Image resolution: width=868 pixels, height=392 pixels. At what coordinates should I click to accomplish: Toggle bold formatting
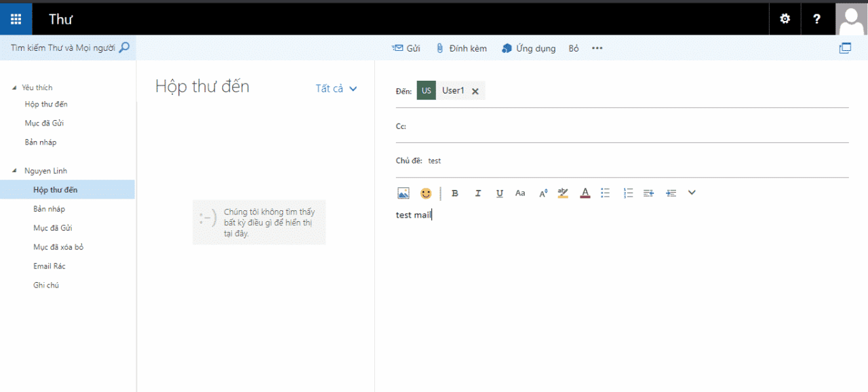coord(455,193)
